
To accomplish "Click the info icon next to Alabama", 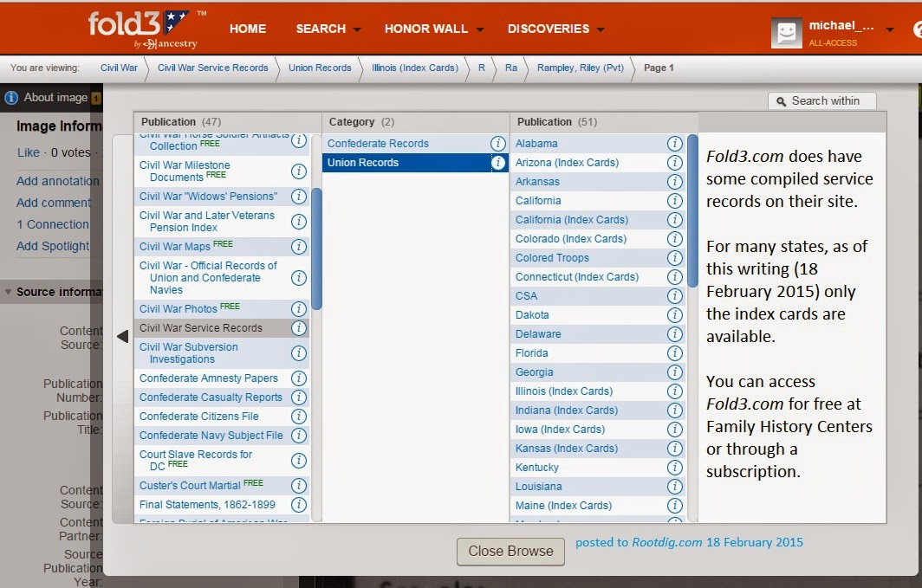I will point(674,144).
